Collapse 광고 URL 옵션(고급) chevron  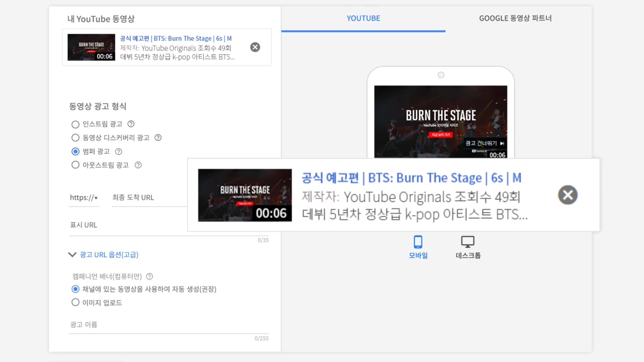72,255
